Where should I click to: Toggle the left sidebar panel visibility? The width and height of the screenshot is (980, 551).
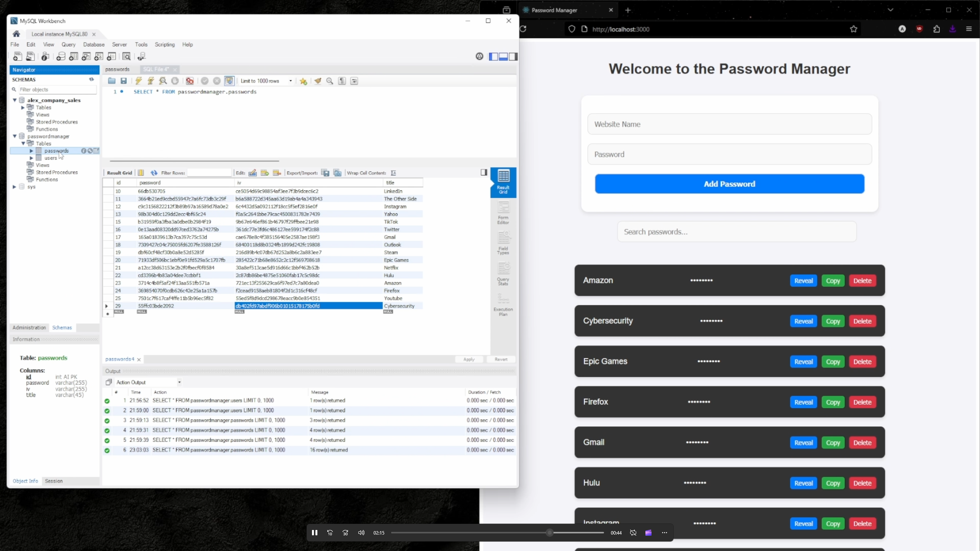(494, 57)
